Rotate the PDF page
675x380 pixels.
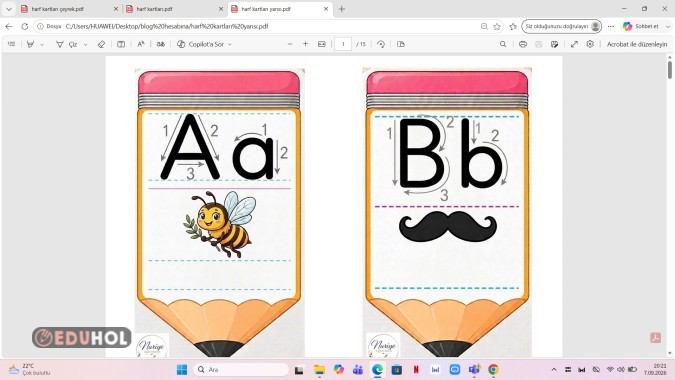pyautogui.click(x=381, y=44)
